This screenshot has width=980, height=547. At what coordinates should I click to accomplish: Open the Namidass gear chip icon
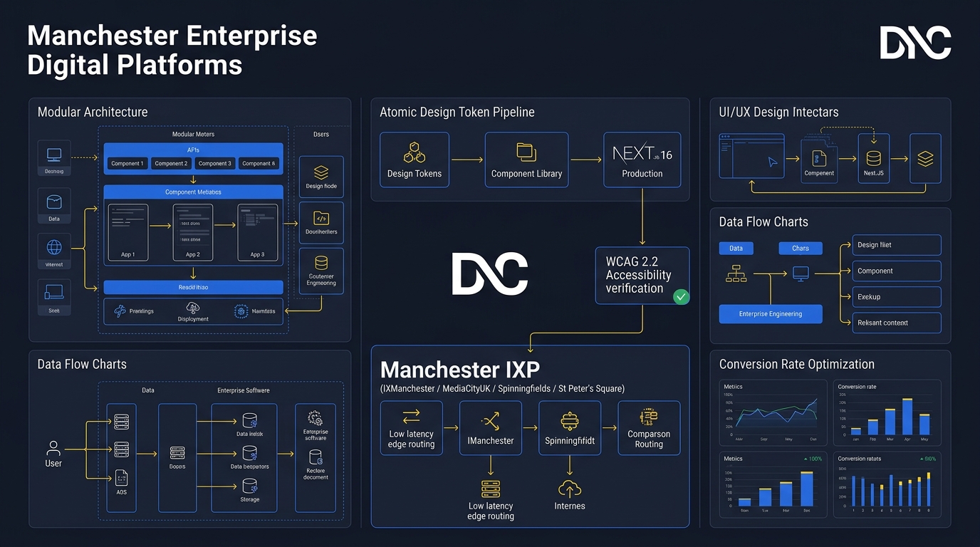pos(241,311)
